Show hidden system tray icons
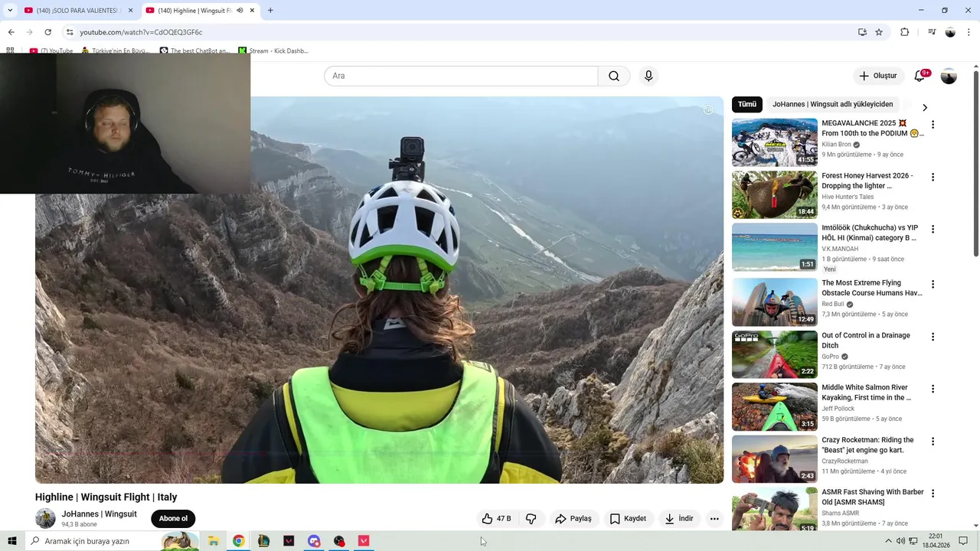The image size is (980, 551). [x=888, y=541]
